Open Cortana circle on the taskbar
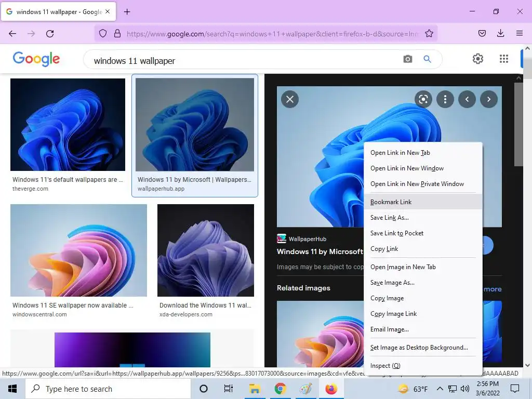 204,389
